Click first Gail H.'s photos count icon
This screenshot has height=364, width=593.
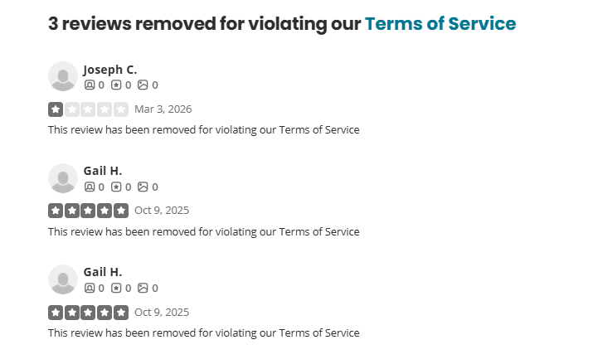pos(143,187)
